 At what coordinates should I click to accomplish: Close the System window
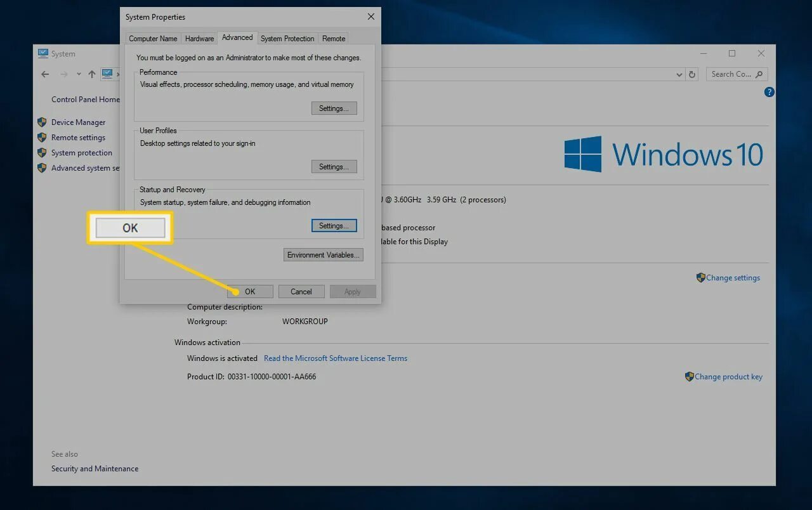[761, 54]
